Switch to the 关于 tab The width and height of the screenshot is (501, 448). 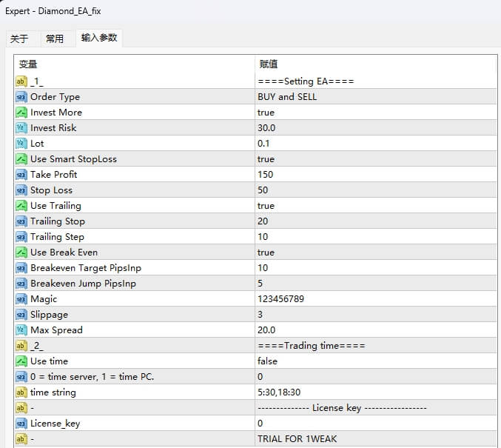click(19, 39)
